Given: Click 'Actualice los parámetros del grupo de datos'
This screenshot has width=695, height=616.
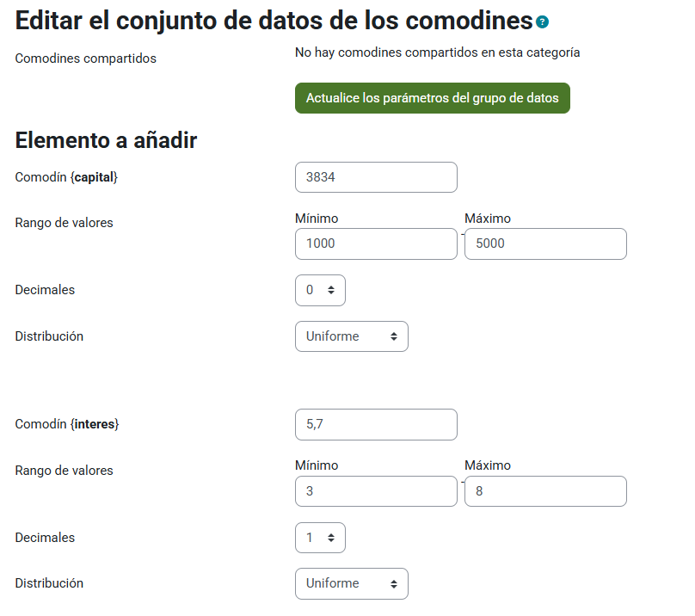Looking at the screenshot, I should [x=432, y=98].
